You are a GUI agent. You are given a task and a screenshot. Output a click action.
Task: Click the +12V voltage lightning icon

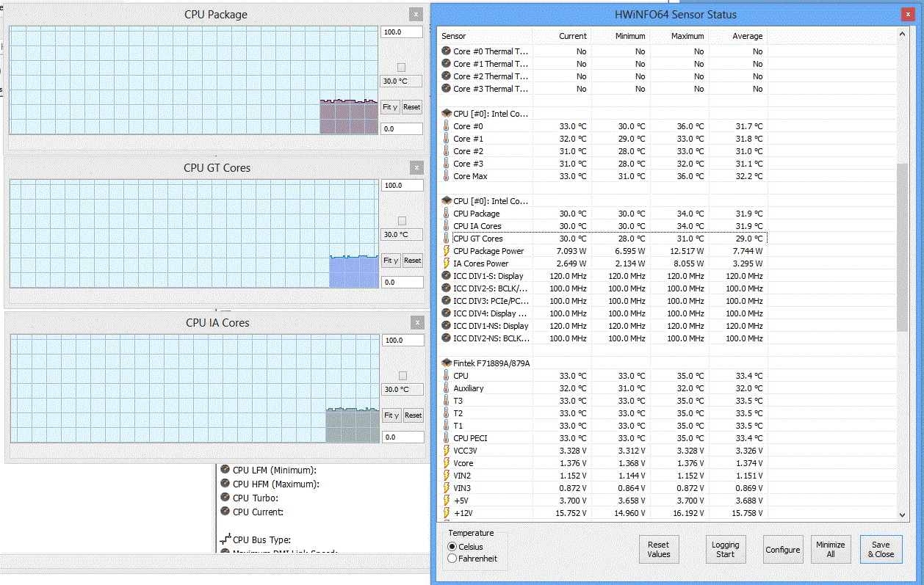click(x=446, y=513)
